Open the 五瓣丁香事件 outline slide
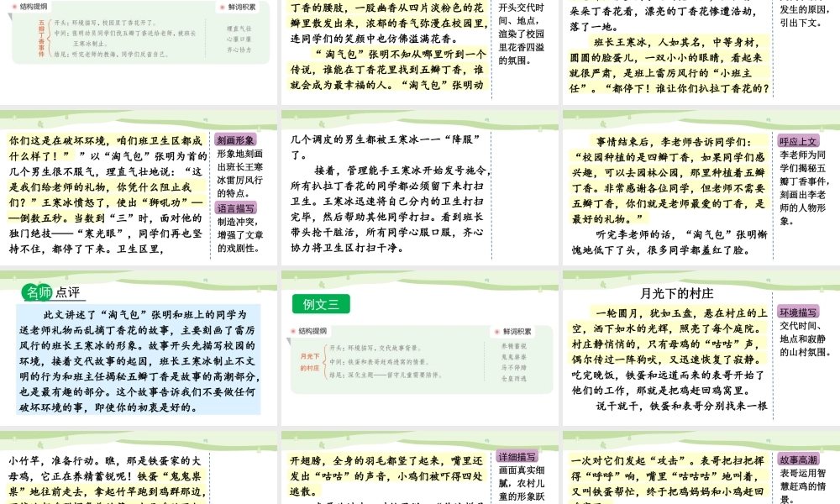 pyautogui.click(x=139, y=52)
